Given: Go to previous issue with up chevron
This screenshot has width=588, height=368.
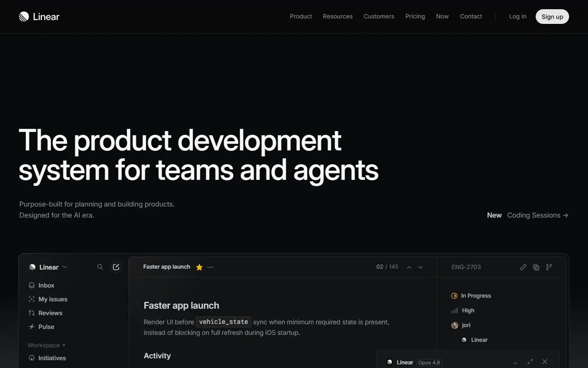Looking at the screenshot, I should point(409,267).
